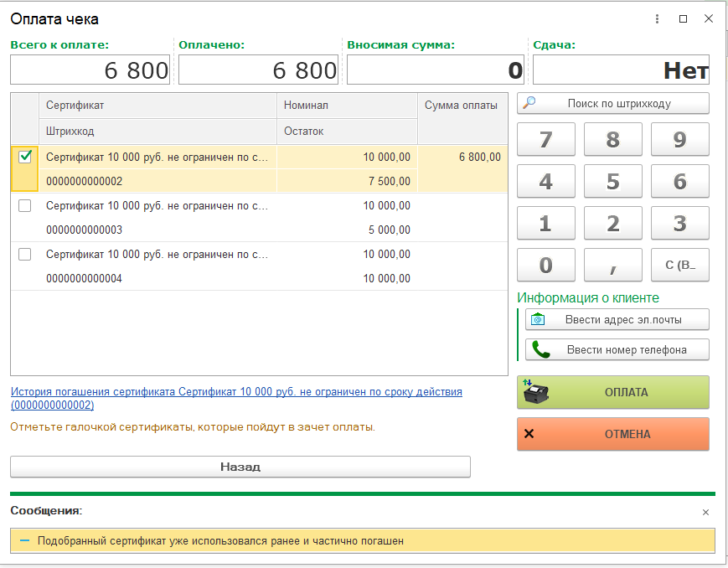
Task: Open the three-dot window menu
Action: (657, 19)
